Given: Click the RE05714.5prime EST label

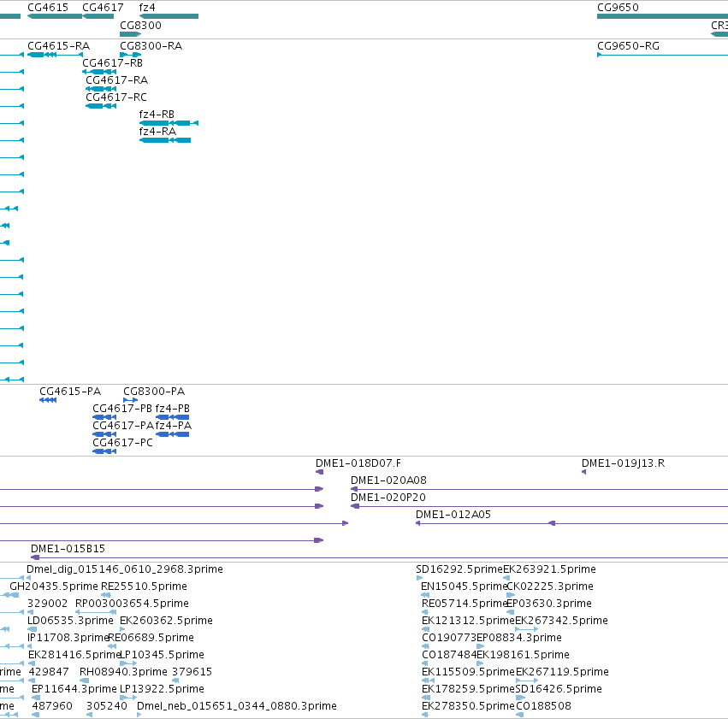Looking at the screenshot, I should tap(464, 604).
